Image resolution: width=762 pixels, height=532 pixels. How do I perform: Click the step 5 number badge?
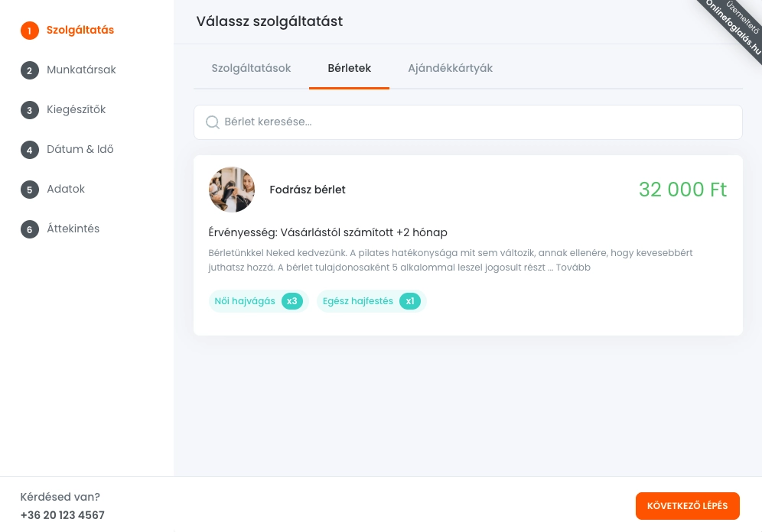(x=29, y=190)
